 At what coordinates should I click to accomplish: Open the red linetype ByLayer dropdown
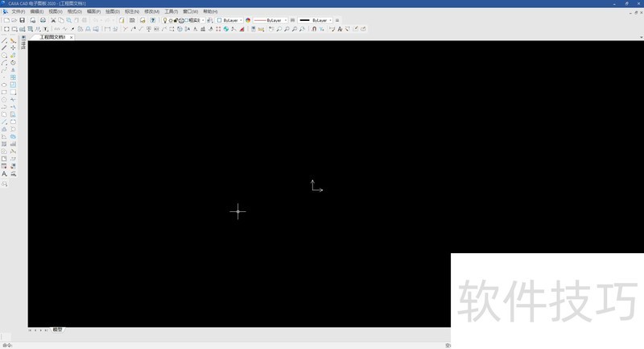[x=270, y=20]
